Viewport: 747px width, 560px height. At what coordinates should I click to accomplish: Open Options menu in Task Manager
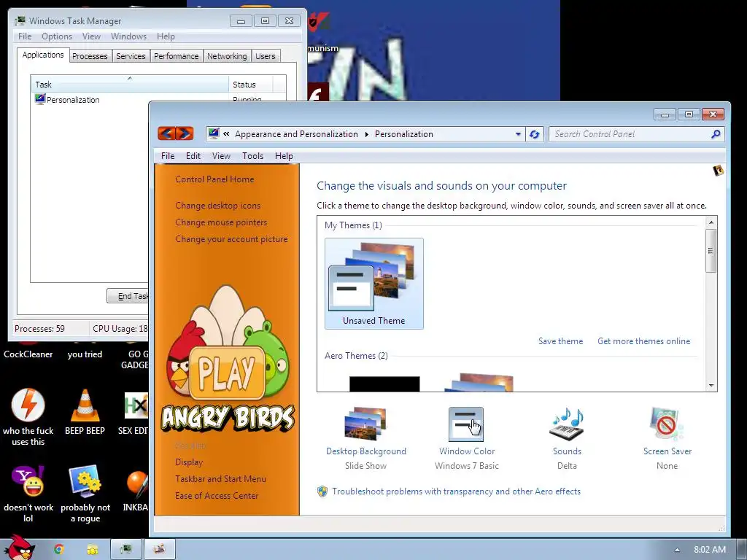[x=57, y=36]
